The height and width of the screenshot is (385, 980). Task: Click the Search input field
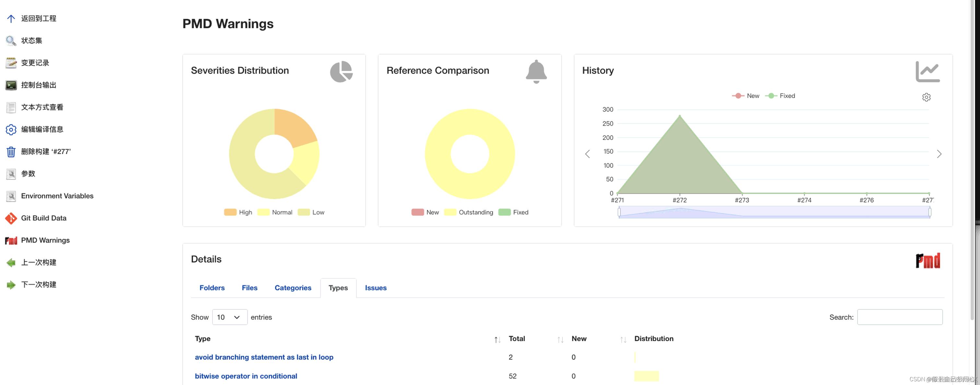pyautogui.click(x=899, y=317)
